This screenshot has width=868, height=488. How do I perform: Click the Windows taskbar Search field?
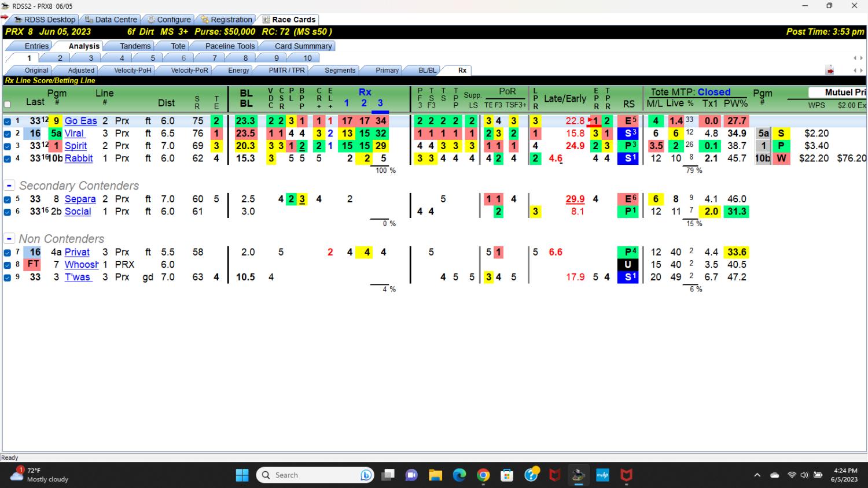click(315, 475)
